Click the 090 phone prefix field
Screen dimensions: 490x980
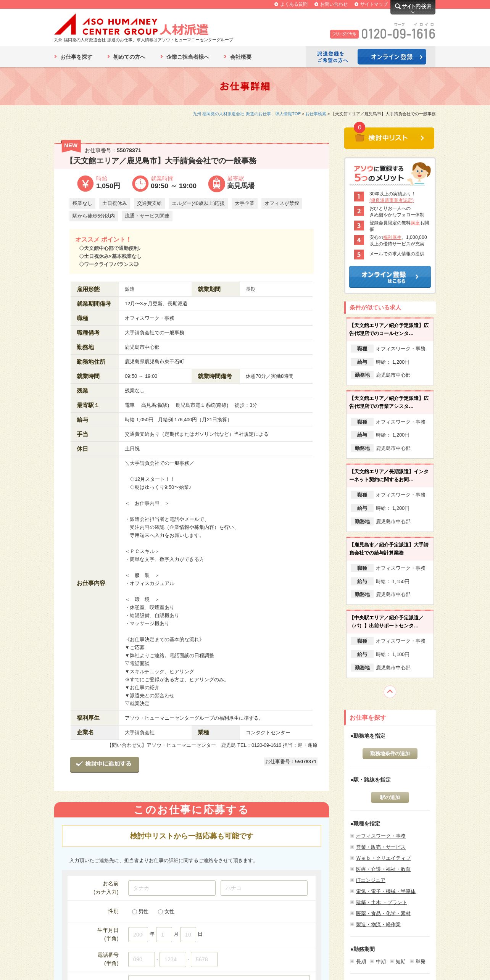tap(142, 959)
